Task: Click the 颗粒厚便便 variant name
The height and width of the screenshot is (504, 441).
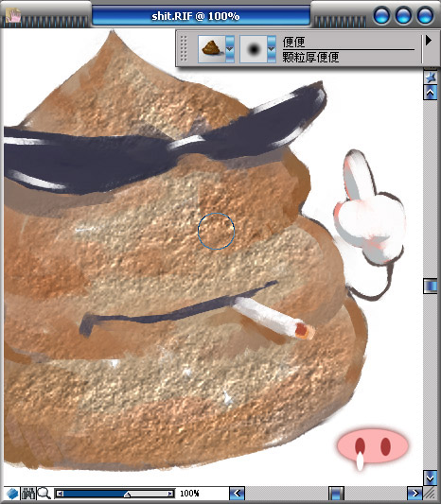Action: (310, 58)
